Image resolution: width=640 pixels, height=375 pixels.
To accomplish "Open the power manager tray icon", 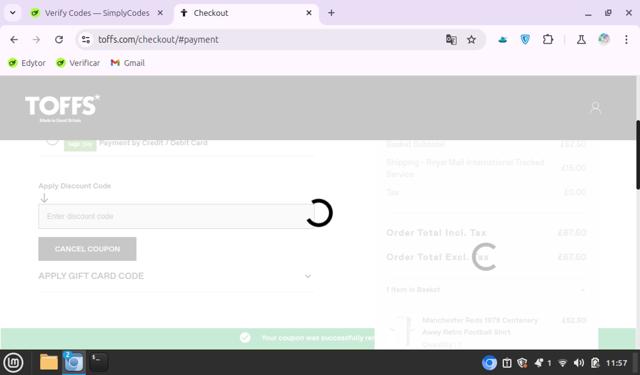I will (x=595, y=363).
